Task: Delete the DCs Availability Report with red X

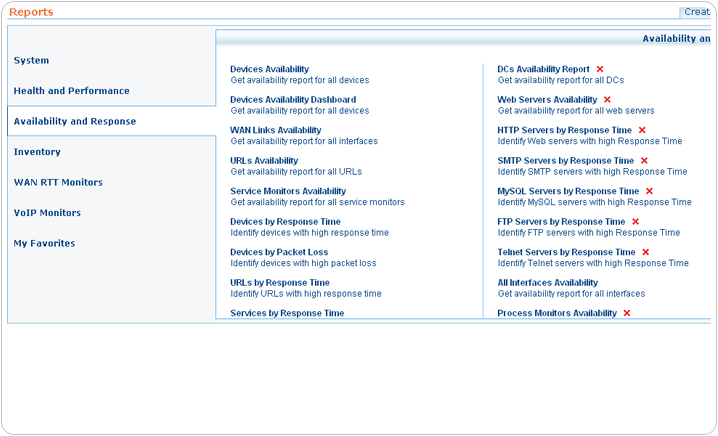Action: pyautogui.click(x=600, y=69)
